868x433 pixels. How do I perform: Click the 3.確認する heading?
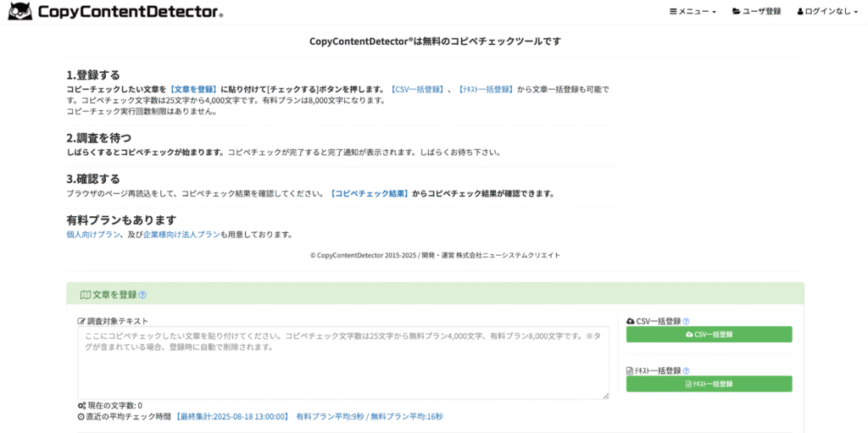pos(93,180)
